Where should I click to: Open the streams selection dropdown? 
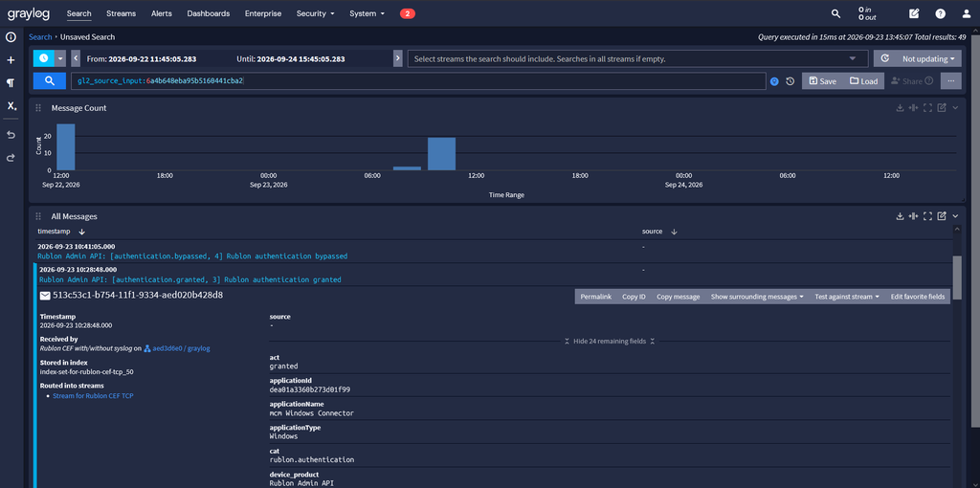[637, 58]
